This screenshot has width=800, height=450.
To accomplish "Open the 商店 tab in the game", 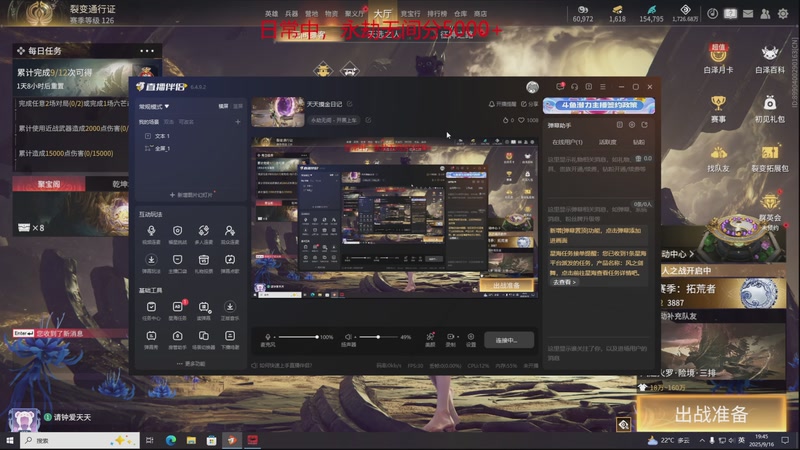I will 480,14.
